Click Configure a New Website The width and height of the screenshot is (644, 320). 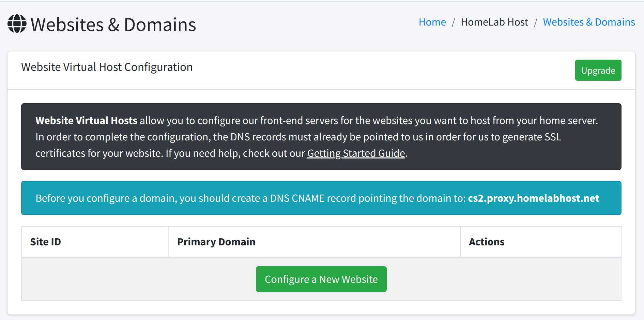tap(321, 279)
